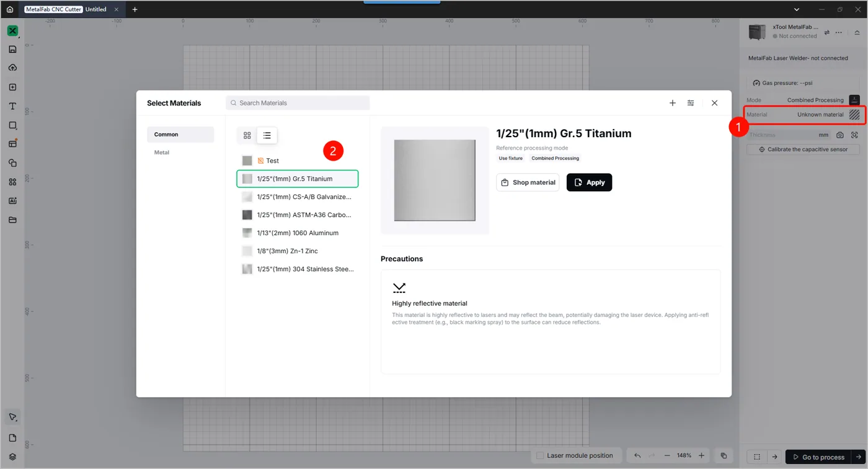Image resolution: width=868 pixels, height=469 pixels.
Task: Click the layers icon at sidebar bottom
Action: [12, 457]
